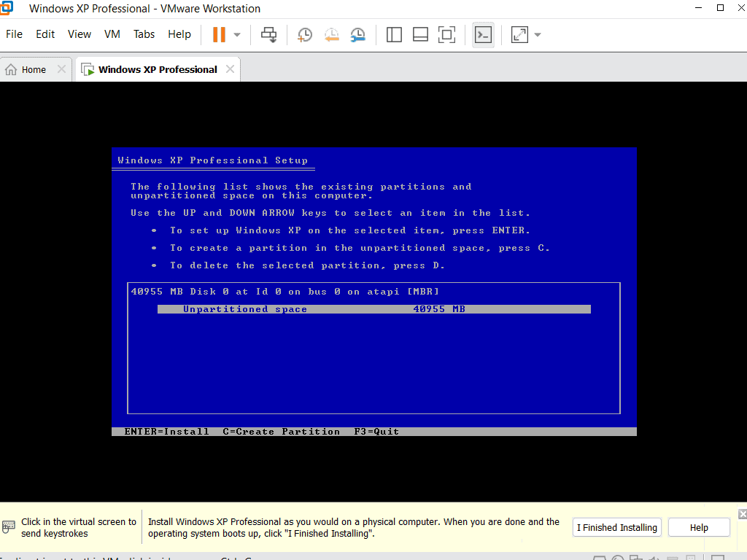This screenshot has height=560, width=747.
Task: Click the stretch guest display icon
Action: point(519,35)
